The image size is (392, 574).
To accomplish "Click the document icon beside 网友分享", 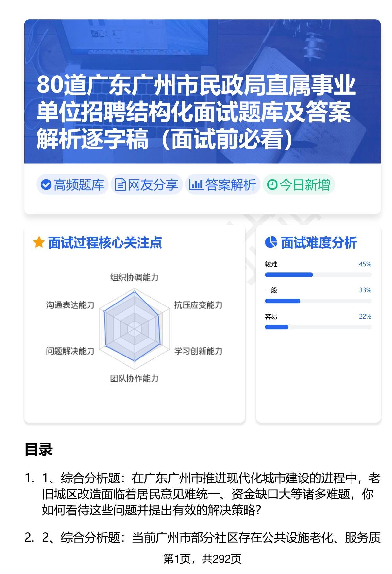I will click(120, 185).
